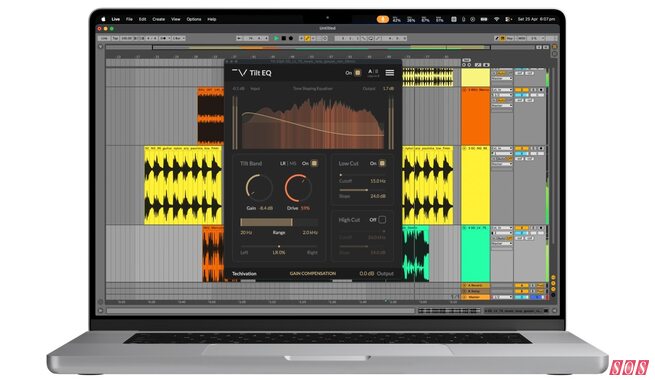The image size is (655, 380).
Task: Click the Arrangement Record button
Action: coord(291,38)
